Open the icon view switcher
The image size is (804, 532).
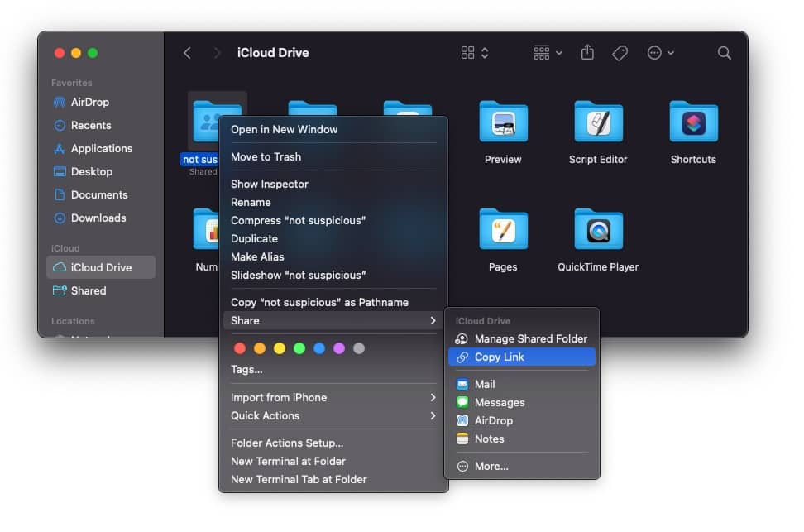pos(474,53)
